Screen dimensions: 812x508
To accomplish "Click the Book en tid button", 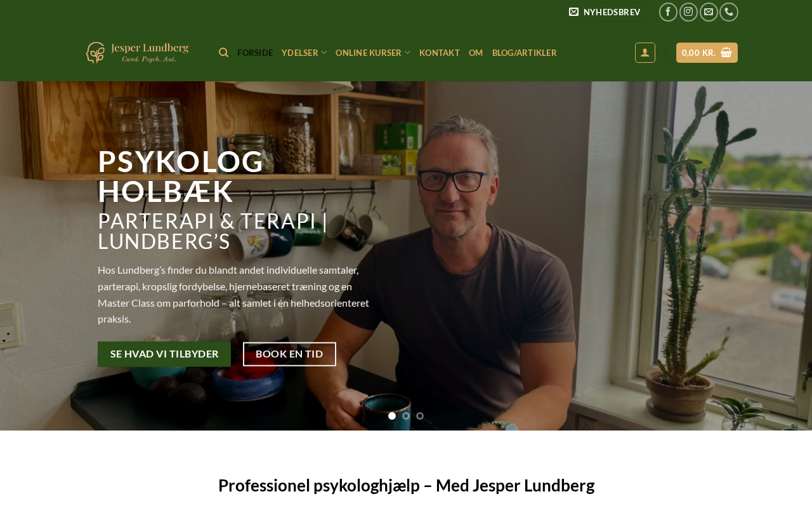I will point(289,354).
